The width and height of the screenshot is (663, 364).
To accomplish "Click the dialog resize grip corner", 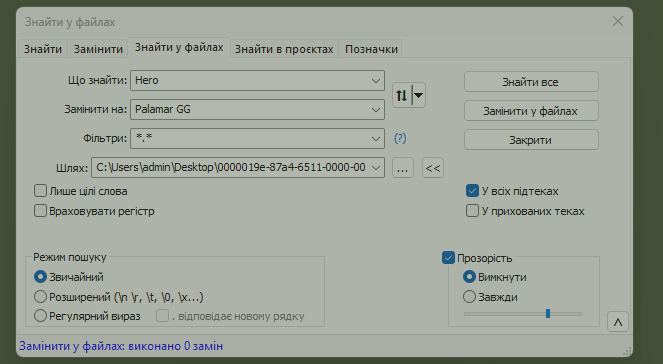I will [x=627, y=351].
